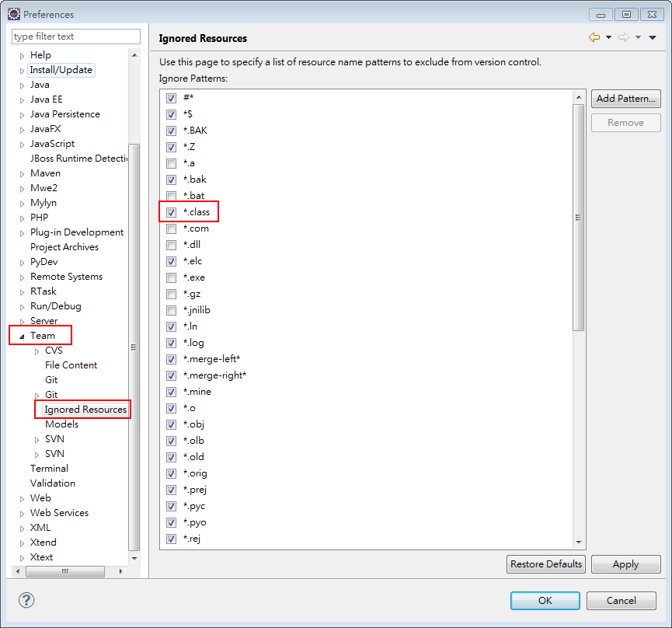Screen dimensions: 672x628
Task: Click the tree vertical scroll down arrow
Action: coord(134,558)
